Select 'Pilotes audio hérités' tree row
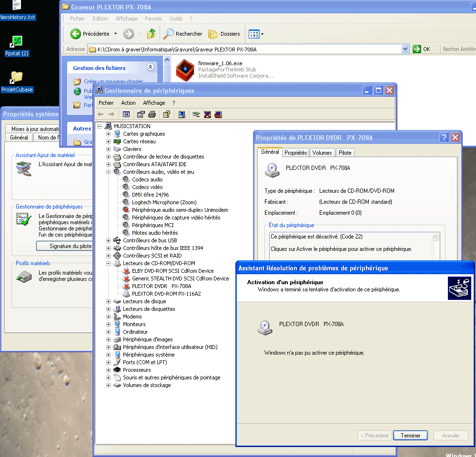This screenshot has height=457, width=476. pyautogui.click(x=155, y=233)
